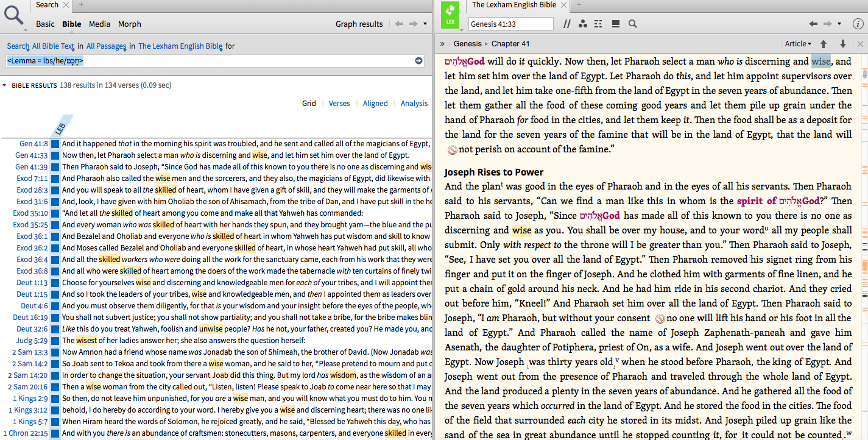Switch to the Aligned results view
The width and height of the screenshot is (868, 440).
375,104
